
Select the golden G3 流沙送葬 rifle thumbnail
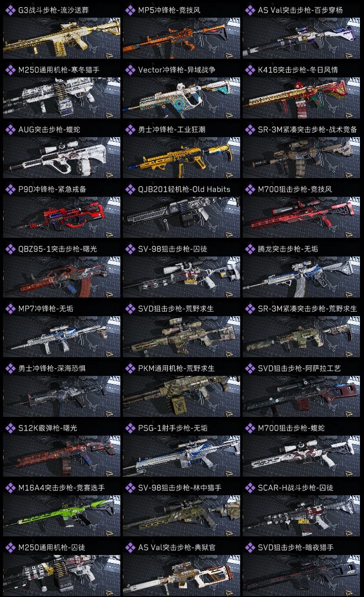pyautogui.click(x=62, y=38)
